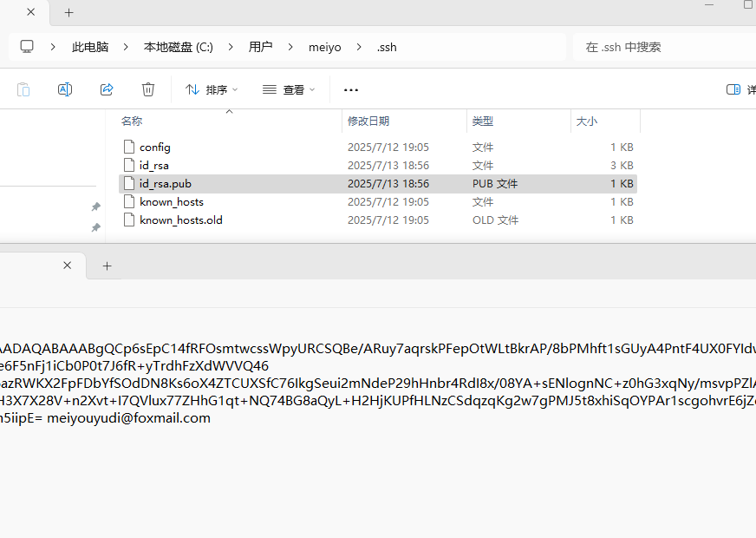The image size is (756, 538).
Task: Sort by 类型 column header
Action: pyautogui.click(x=483, y=121)
